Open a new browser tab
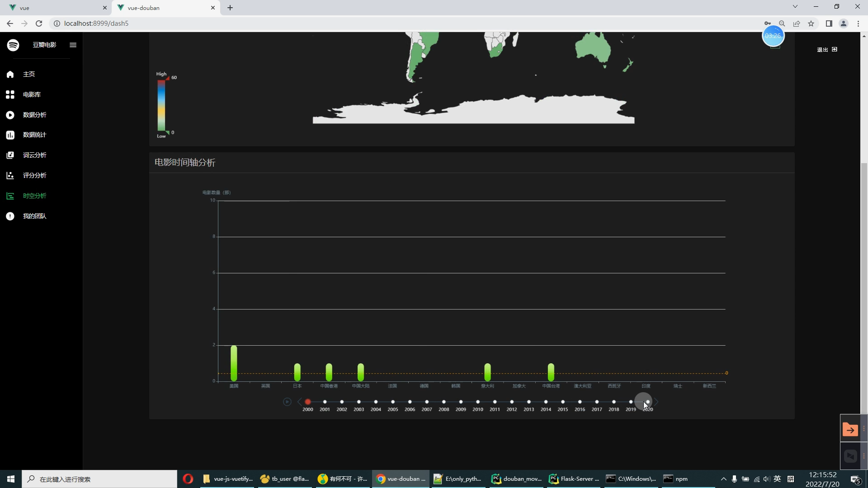Screen dimensions: 868x488 click(230, 8)
